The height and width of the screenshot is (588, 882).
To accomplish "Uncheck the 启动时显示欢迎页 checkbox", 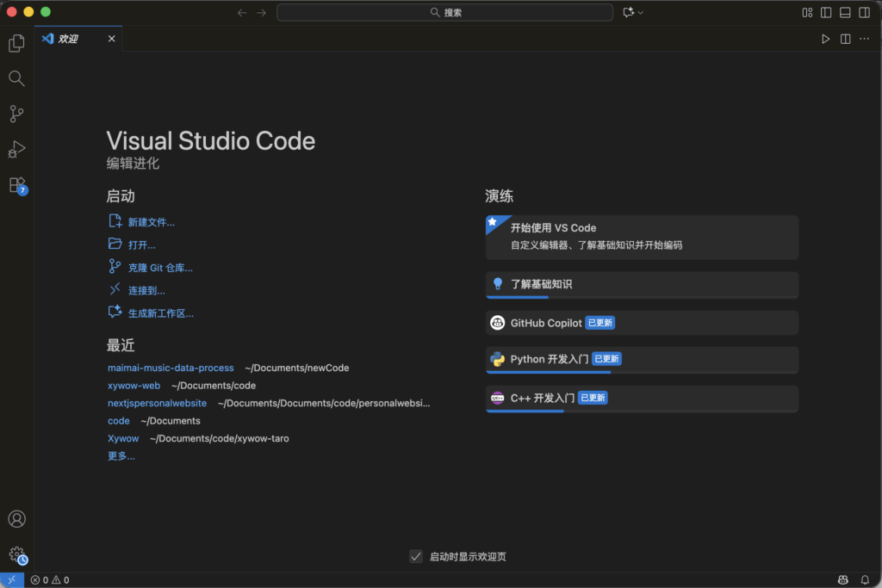I will (416, 557).
